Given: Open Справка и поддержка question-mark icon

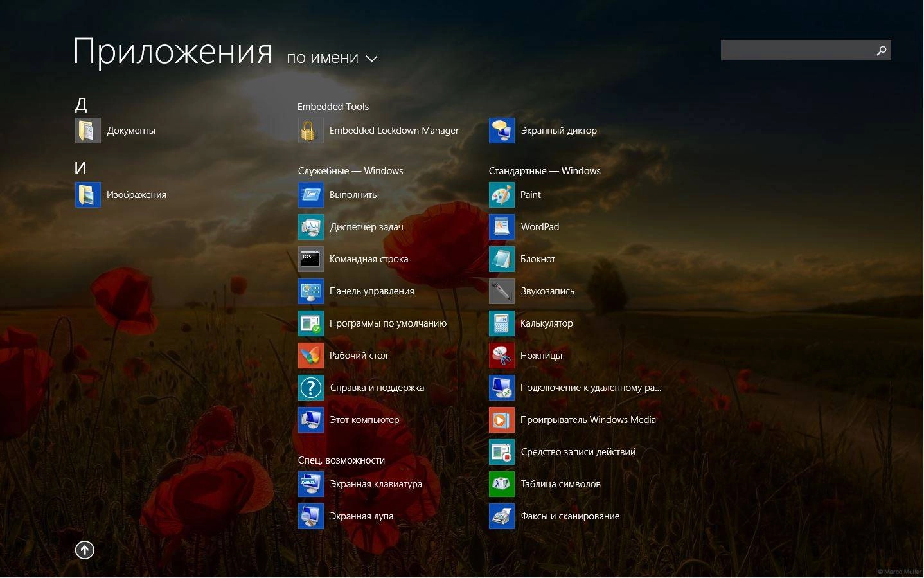Looking at the screenshot, I should point(311,388).
